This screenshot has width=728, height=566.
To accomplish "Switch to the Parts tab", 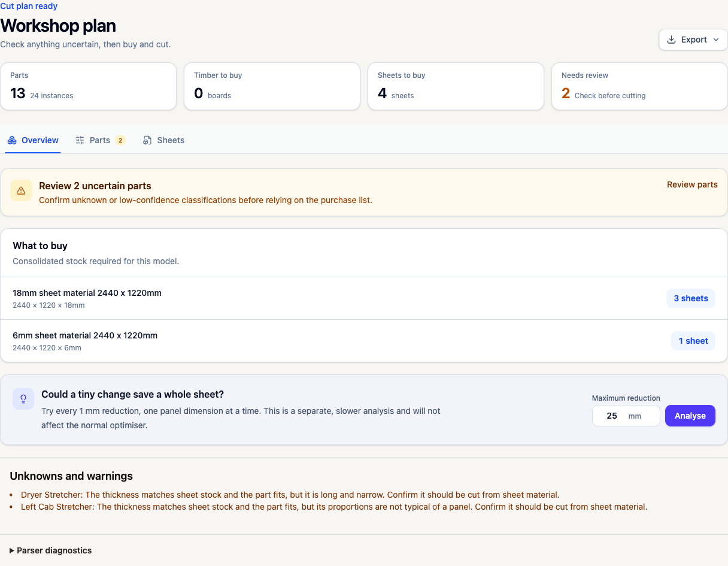I will [x=100, y=140].
